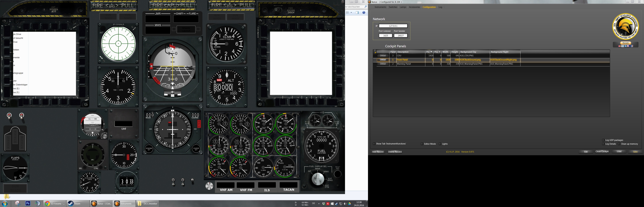Click the Port Sender field 26027

[x=401, y=36]
